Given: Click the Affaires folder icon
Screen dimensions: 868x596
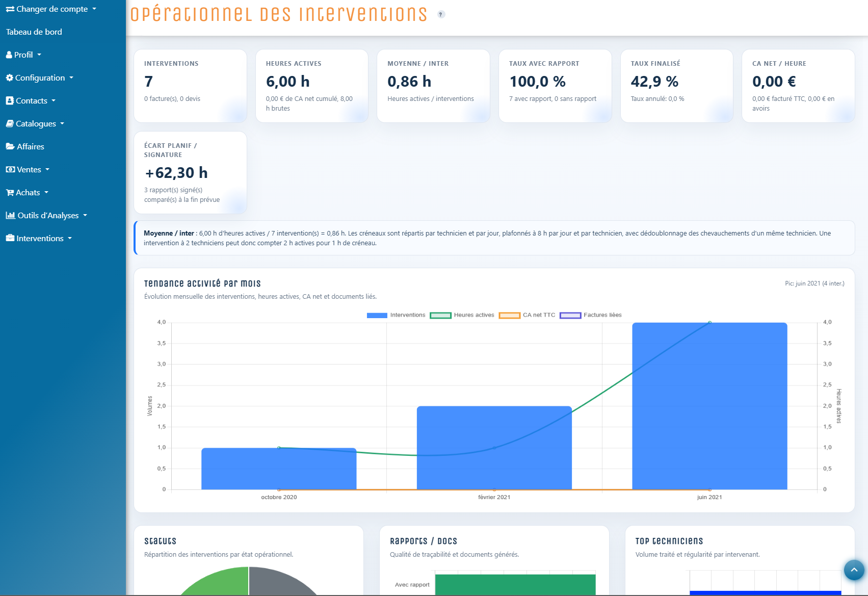Looking at the screenshot, I should [10, 146].
